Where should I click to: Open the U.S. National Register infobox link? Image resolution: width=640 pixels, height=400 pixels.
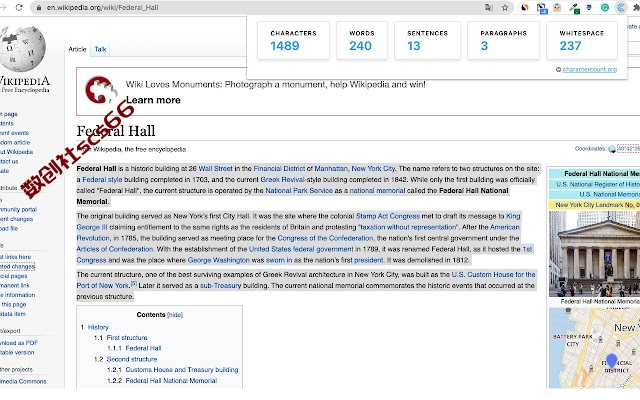tap(598, 184)
